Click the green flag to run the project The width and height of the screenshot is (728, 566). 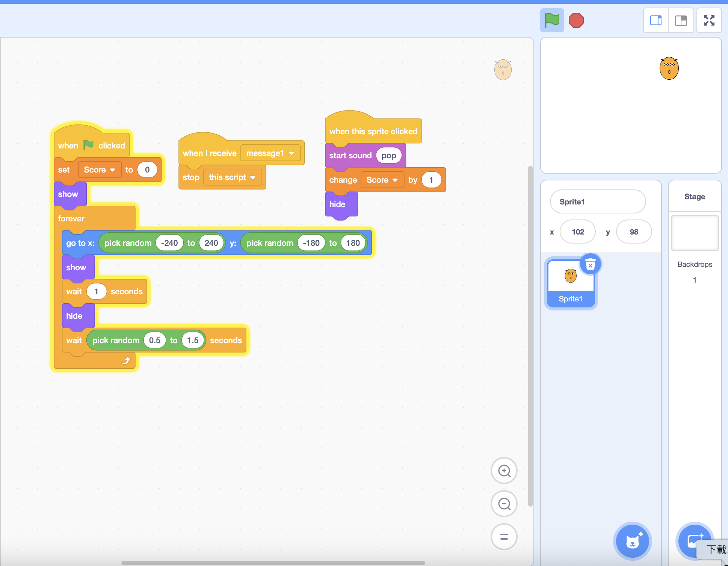coord(552,20)
